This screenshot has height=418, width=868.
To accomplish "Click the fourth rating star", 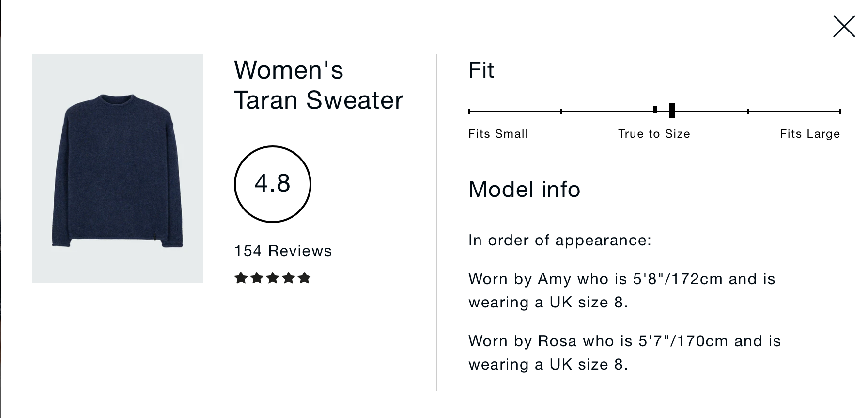I will (x=288, y=278).
